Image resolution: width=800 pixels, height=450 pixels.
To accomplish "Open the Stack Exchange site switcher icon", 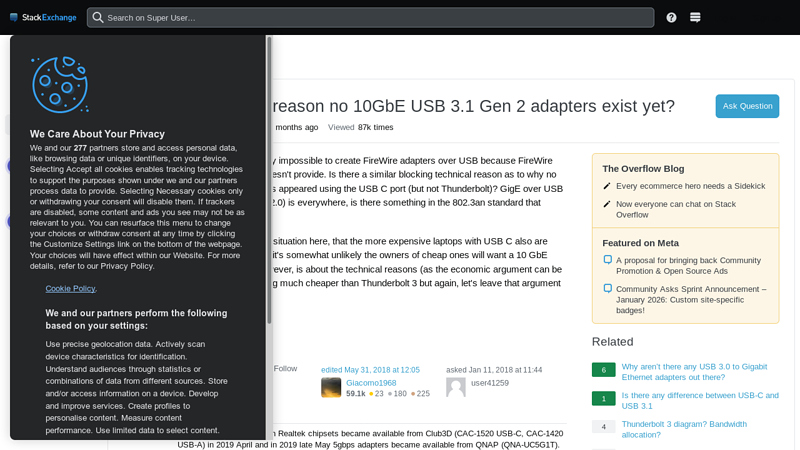I will click(x=695, y=17).
